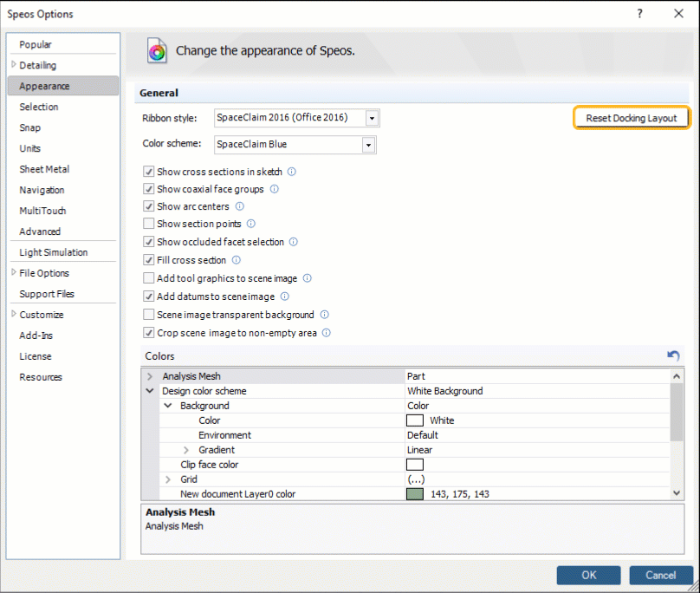Expand the Analysis Mesh tree item
This screenshot has width=700, height=593.
[x=152, y=376]
